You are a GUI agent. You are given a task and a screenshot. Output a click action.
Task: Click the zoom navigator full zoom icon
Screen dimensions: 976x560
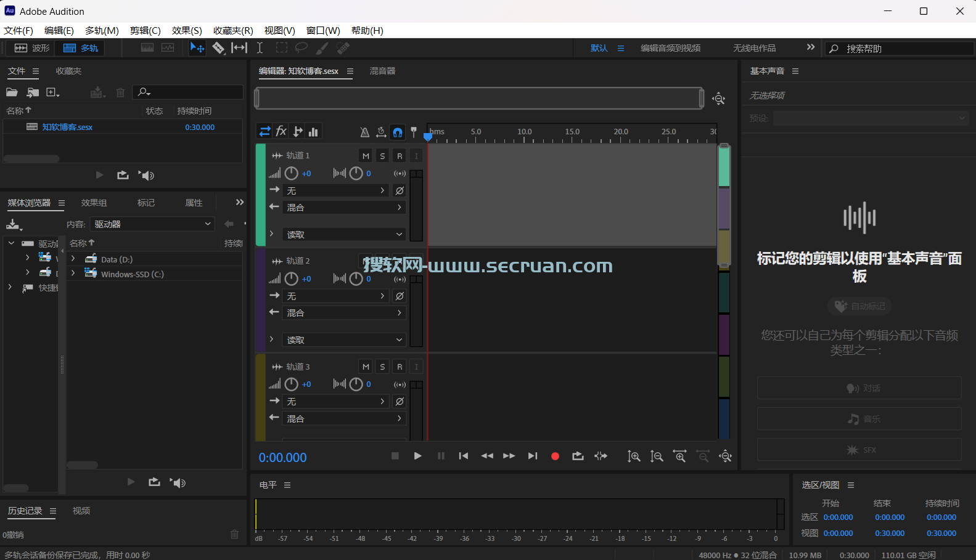point(718,99)
